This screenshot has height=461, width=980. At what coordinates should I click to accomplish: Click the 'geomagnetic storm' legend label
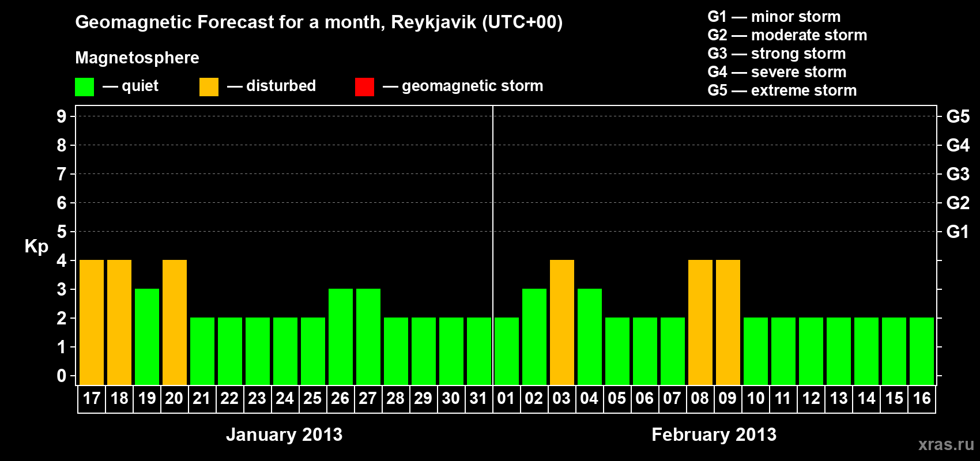pos(473,86)
